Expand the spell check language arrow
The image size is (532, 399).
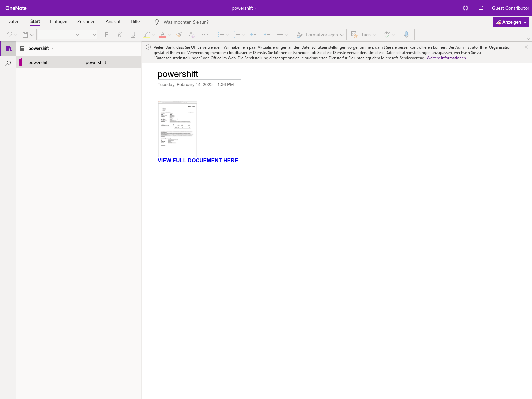[x=394, y=35]
